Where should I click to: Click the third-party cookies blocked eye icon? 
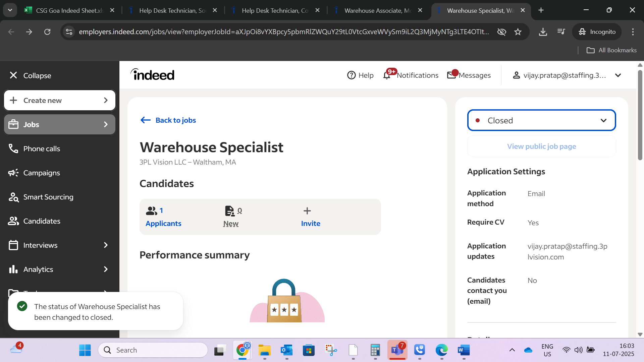(x=501, y=32)
